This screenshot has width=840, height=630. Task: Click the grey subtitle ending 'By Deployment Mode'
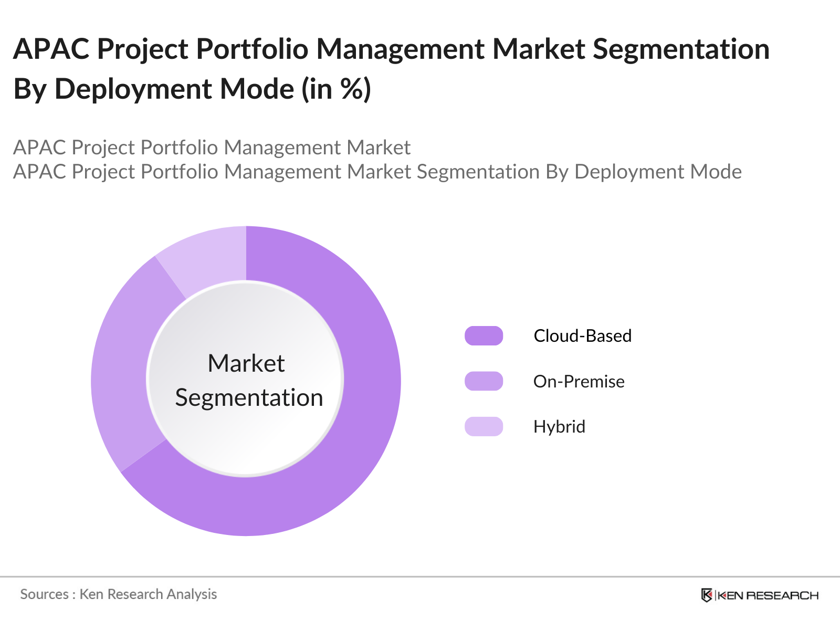click(x=377, y=172)
